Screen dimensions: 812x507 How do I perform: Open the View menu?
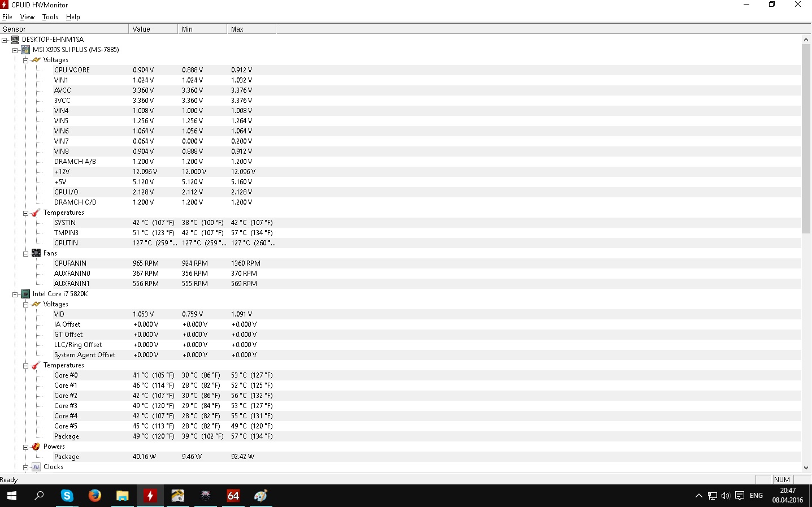27,17
